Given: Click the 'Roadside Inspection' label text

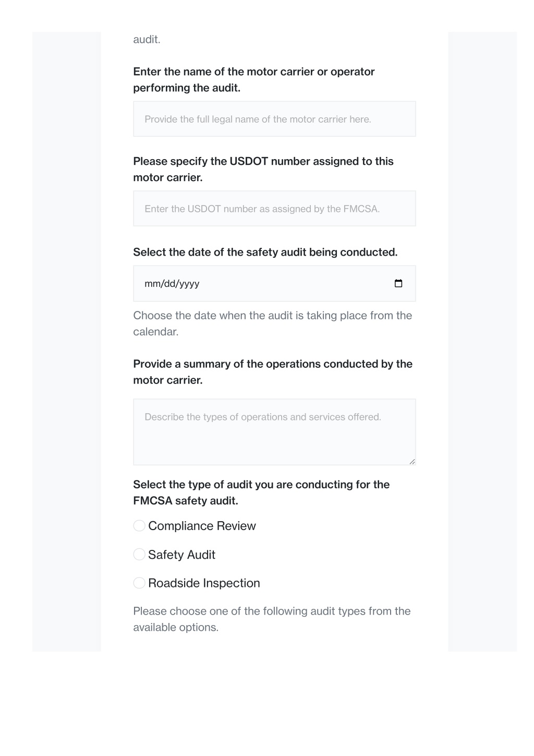Looking at the screenshot, I should [204, 583].
